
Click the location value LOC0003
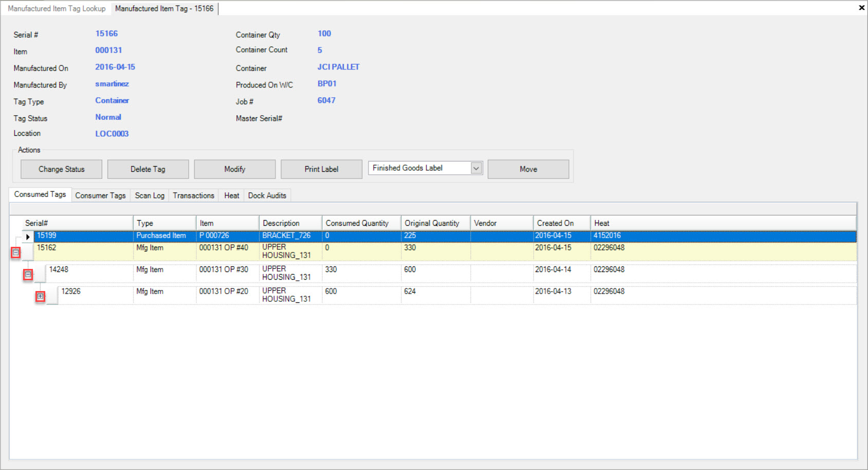[x=112, y=134]
